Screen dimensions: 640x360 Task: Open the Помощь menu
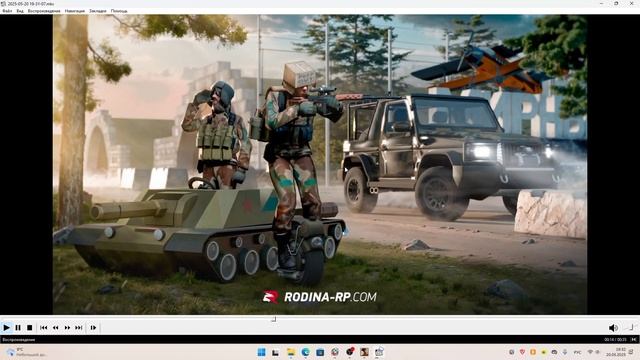pos(119,11)
